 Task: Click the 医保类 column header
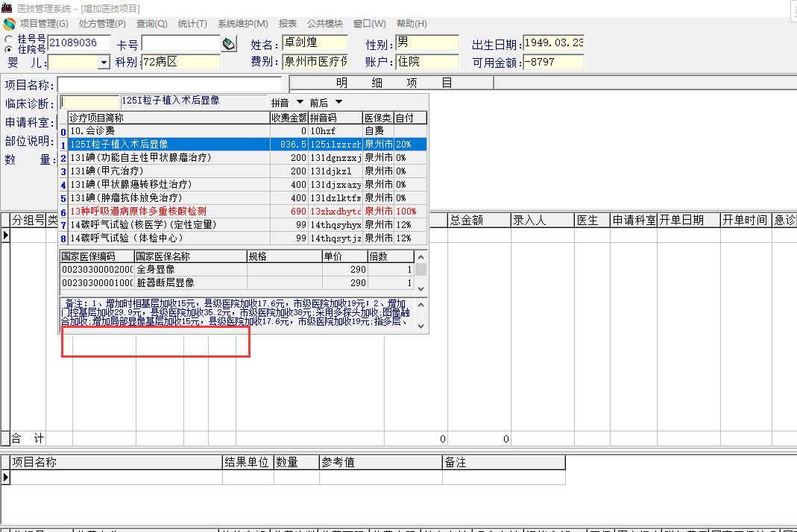coord(378,118)
